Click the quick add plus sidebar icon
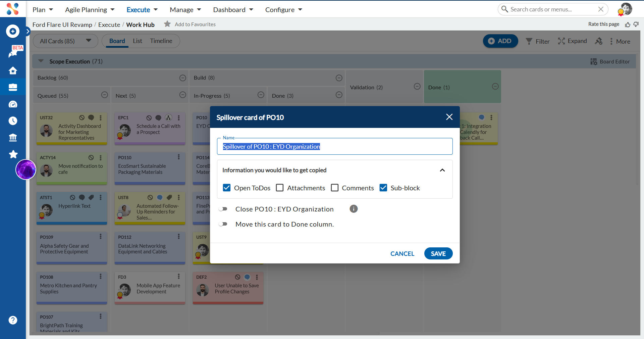Viewport: 644px width, 339px height. 13,31
